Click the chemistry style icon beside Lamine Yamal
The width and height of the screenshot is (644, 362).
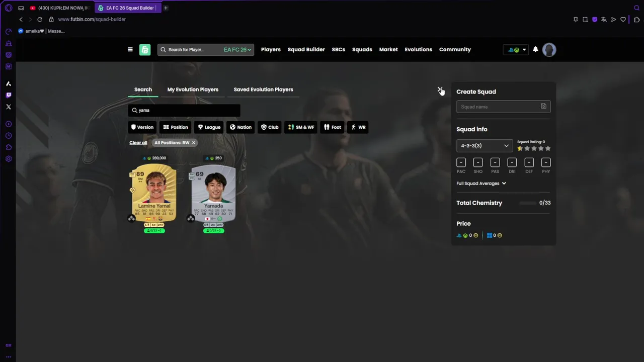coord(131,218)
